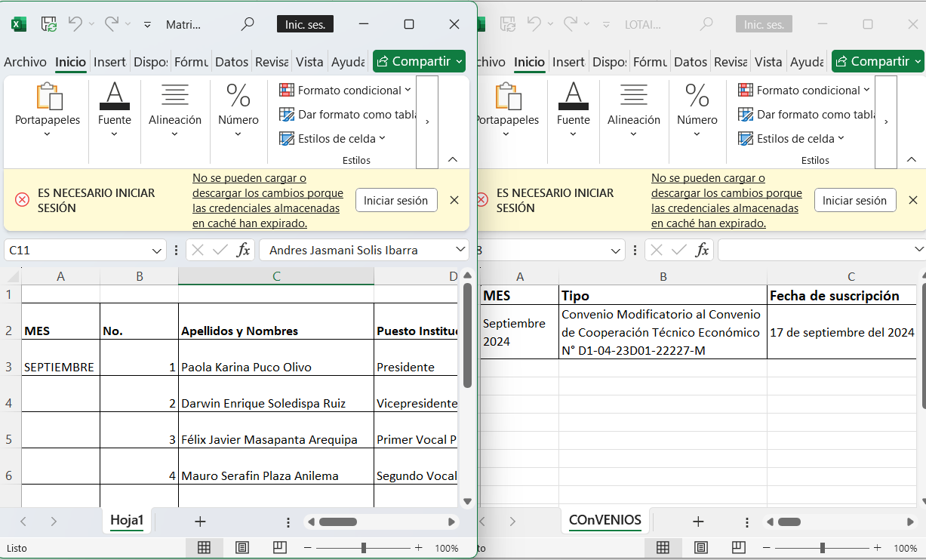
Task: Switch to Page Layout view in left window
Action: (242, 548)
